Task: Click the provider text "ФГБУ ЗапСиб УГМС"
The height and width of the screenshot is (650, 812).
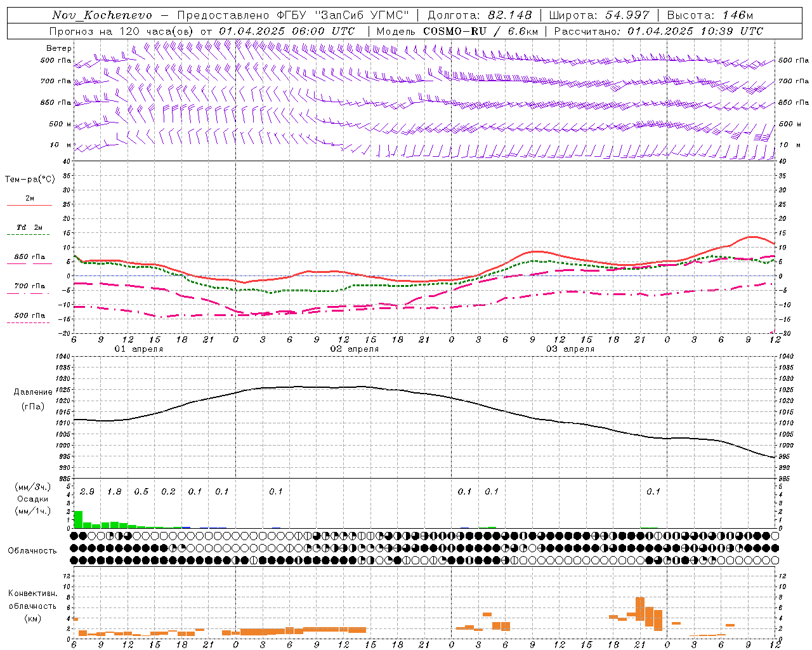Action: click(343, 15)
